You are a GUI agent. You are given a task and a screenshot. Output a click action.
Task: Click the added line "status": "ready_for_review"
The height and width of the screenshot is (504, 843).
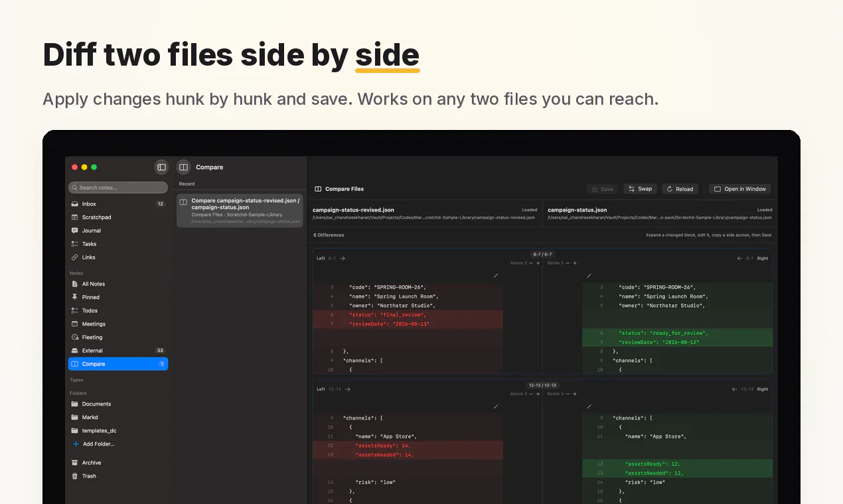(663, 333)
